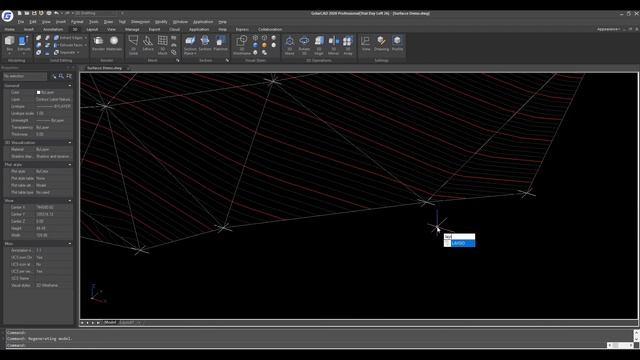Collapse the Misc properties section
The width and height of the screenshot is (640, 360).
[x=70, y=244]
